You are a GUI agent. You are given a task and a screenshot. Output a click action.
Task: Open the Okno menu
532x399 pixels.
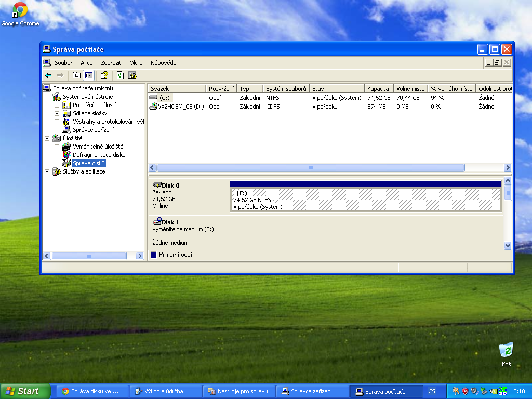136,63
